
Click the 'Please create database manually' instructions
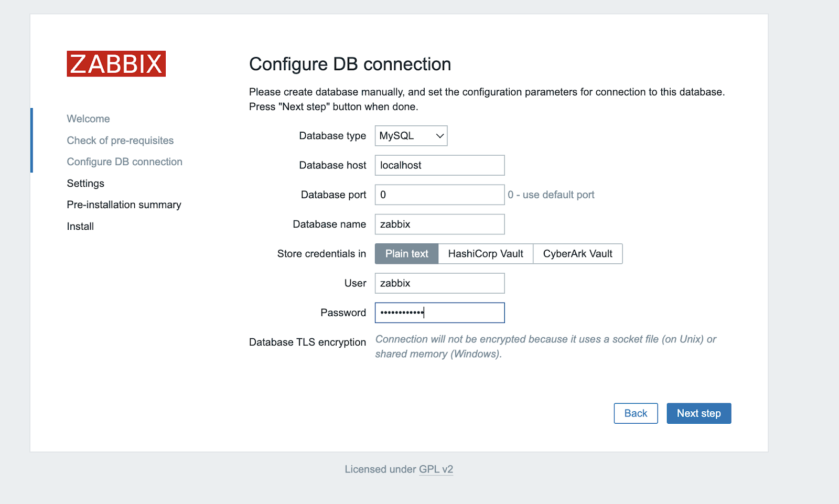pyautogui.click(x=487, y=99)
